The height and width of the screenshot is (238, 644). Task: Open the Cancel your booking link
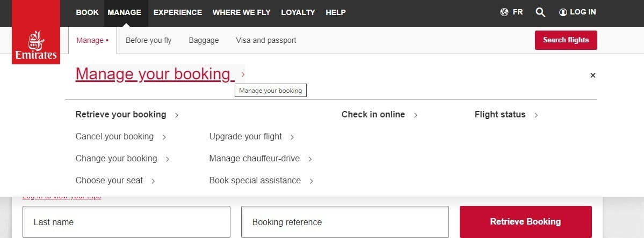(x=115, y=137)
